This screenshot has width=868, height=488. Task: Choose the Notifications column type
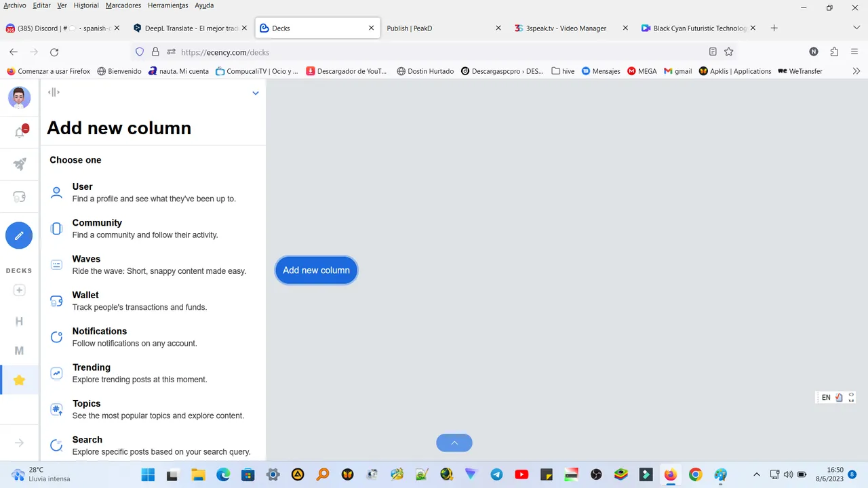pyautogui.click(x=153, y=337)
